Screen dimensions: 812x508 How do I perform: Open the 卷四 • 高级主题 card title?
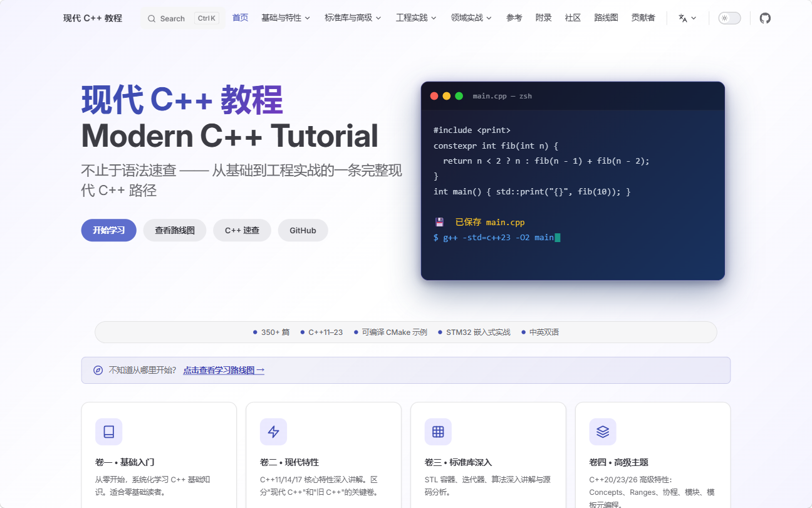coord(619,462)
